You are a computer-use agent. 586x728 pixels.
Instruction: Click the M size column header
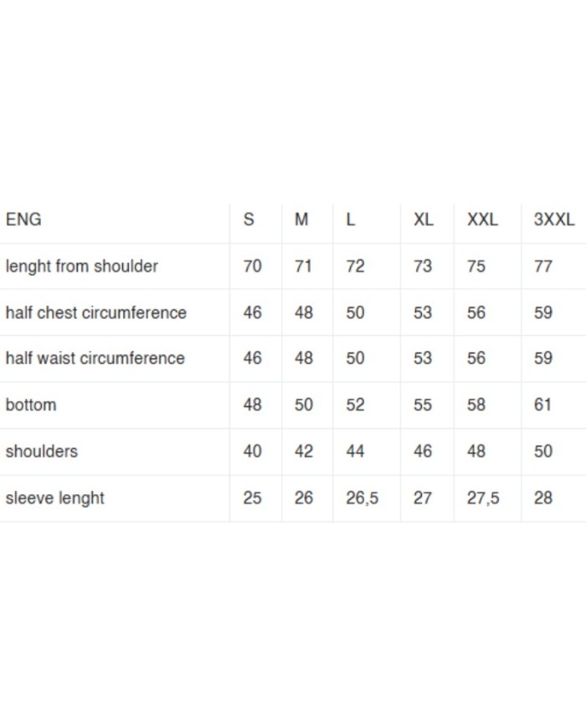point(301,219)
